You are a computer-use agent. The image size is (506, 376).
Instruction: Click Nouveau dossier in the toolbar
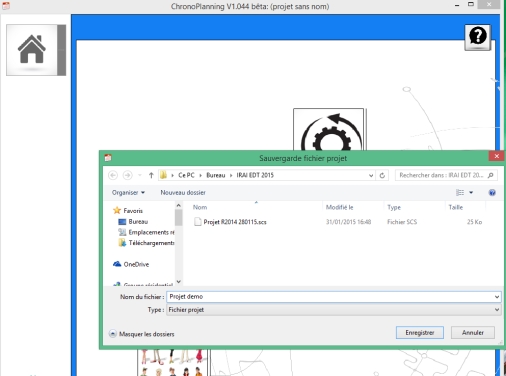point(183,193)
